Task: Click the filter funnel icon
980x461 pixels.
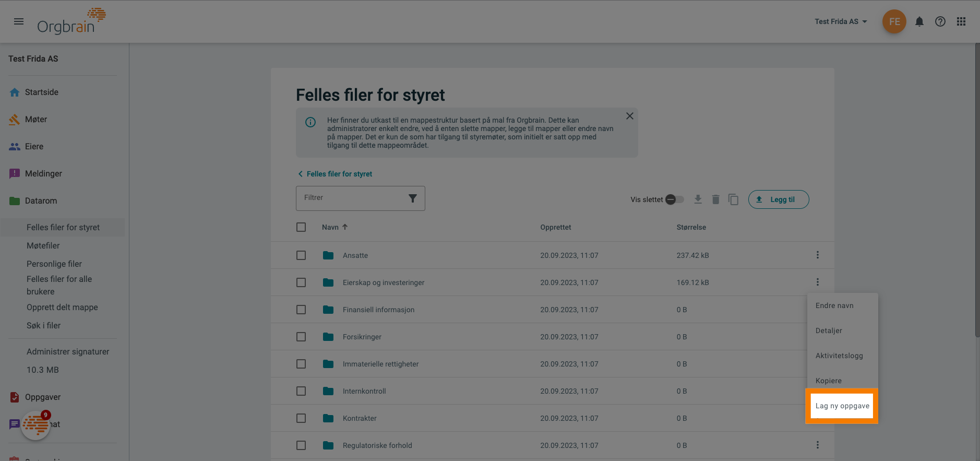Action: pyautogui.click(x=413, y=198)
